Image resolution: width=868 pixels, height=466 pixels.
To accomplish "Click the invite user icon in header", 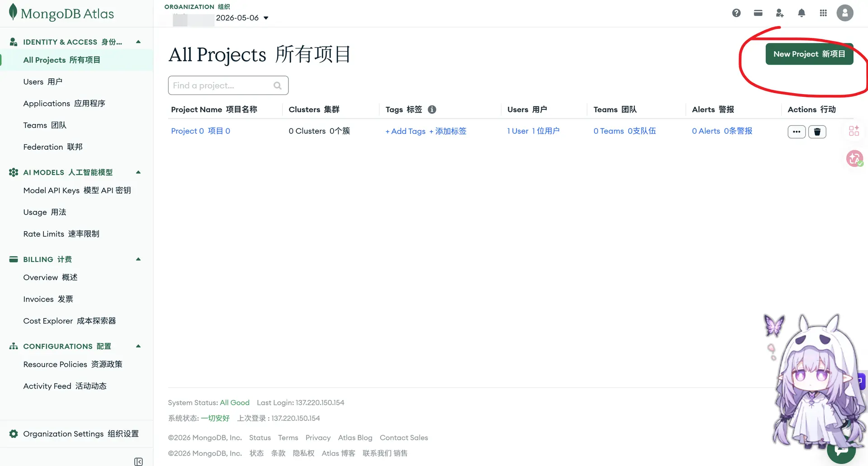I will point(780,13).
